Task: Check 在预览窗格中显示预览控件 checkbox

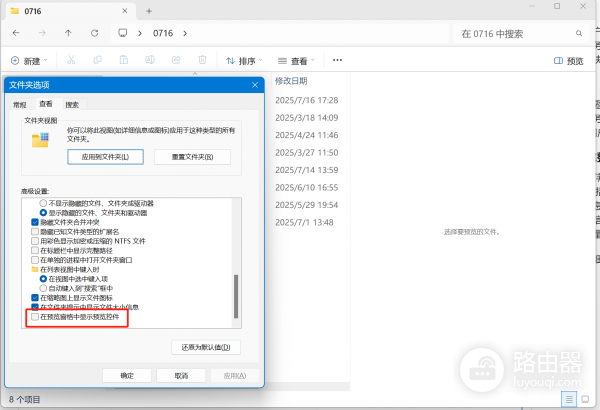Action: coord(35,317)
